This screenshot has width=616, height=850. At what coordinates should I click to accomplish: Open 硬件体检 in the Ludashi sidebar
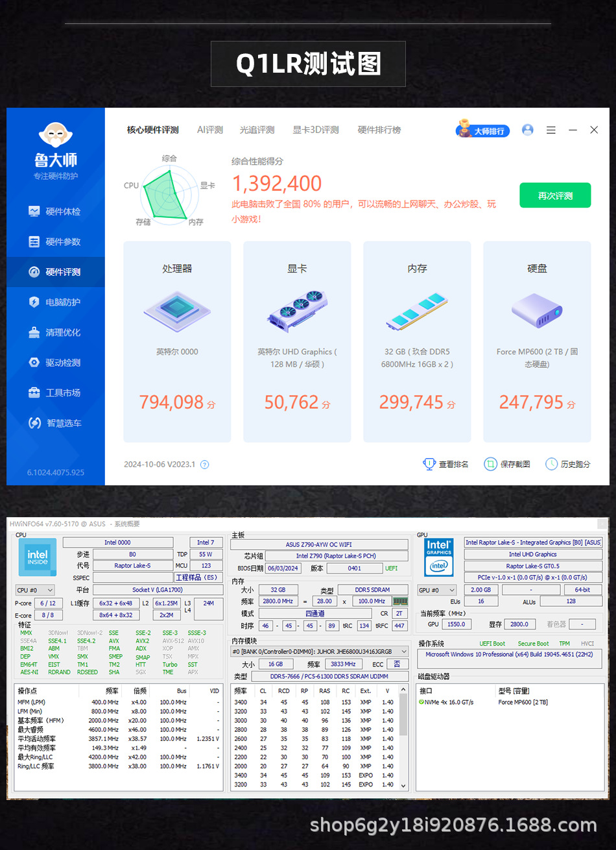[x=55, y=212]
